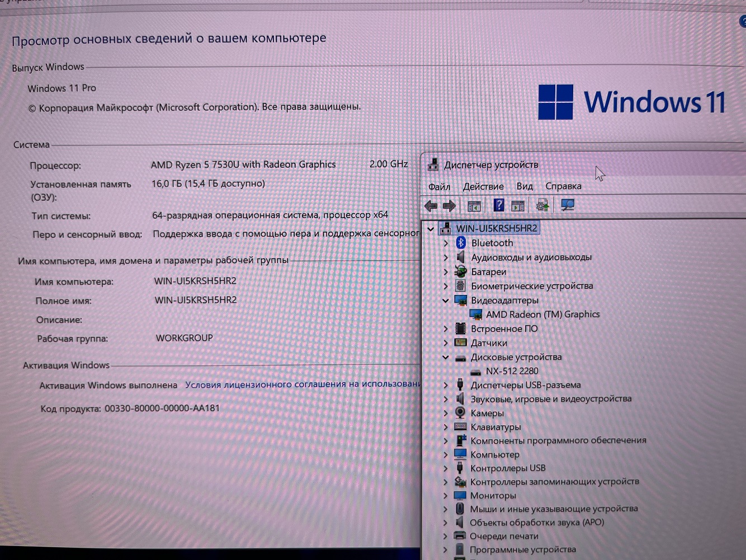Collapse the WIN-UI5KRSH5HR2 root node
The width and height of the screenshot is (746, 560).
tap(431, 228)
